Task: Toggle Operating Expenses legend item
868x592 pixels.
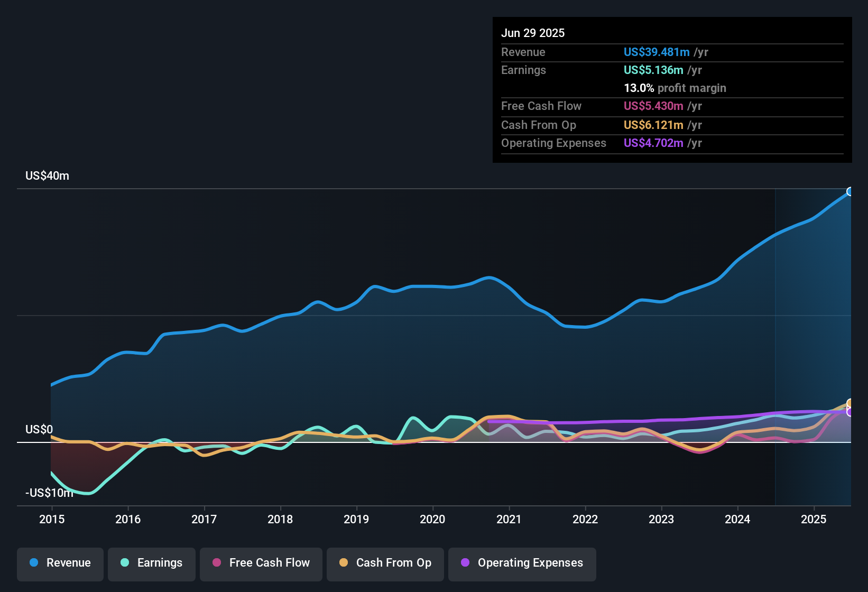Action: pyautogui.click(x=522, y=563)
